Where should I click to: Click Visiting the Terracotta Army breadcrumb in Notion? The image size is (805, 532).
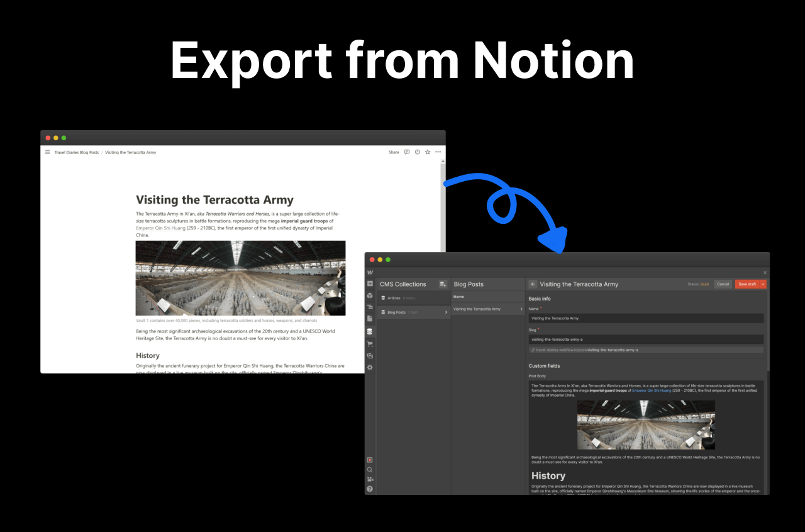click(x=131, y=152)
